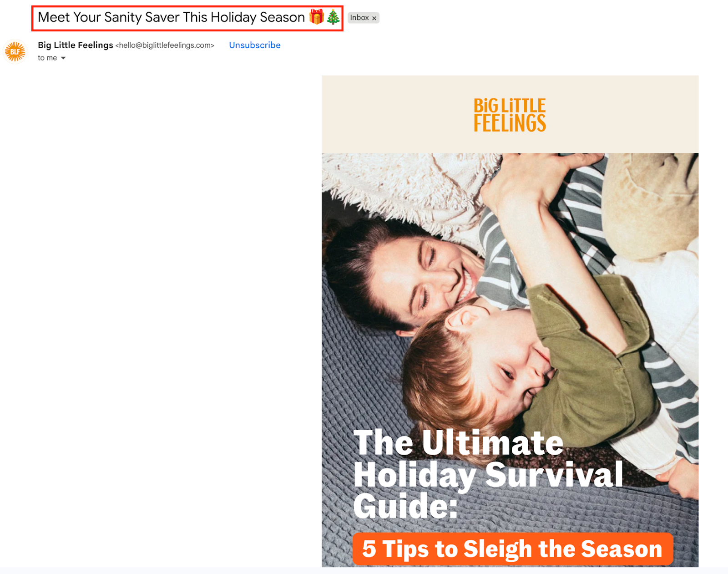Click 'The Ultimate Holiday Survival Guide' headline
728x574 pixels.
[488, 474]
